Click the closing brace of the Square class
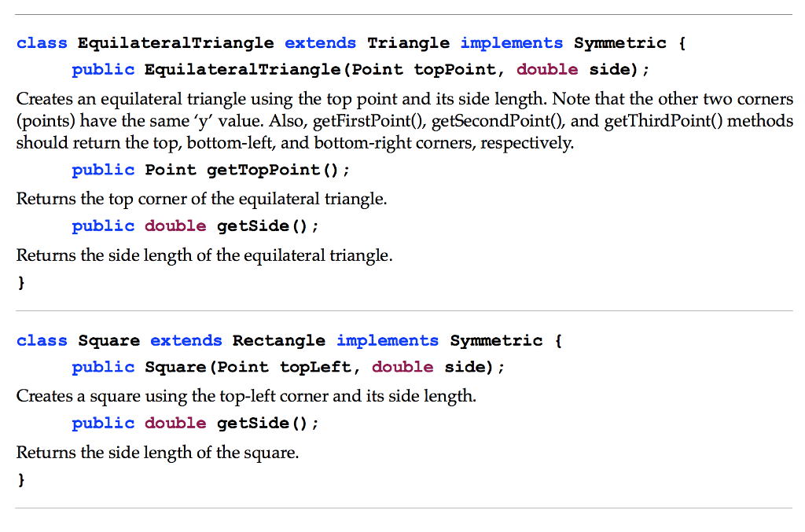The height and width of the screenshot is (532, 805). 21,479
